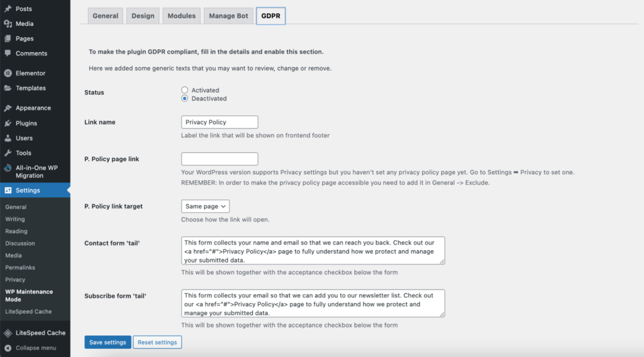
Task: Click the Plugins plug icon
Action: point(8,123)
